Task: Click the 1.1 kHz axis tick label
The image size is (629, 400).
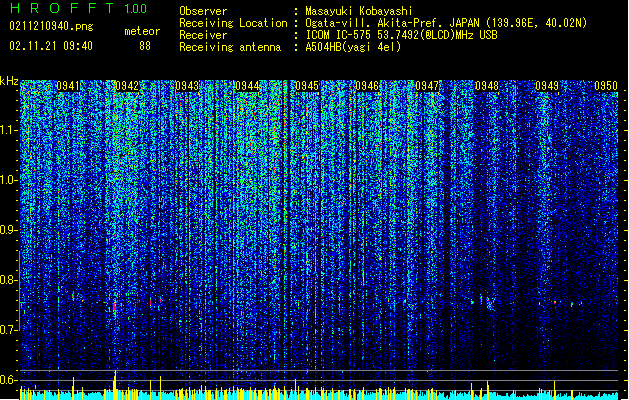Action: click(x=9, y=130)
